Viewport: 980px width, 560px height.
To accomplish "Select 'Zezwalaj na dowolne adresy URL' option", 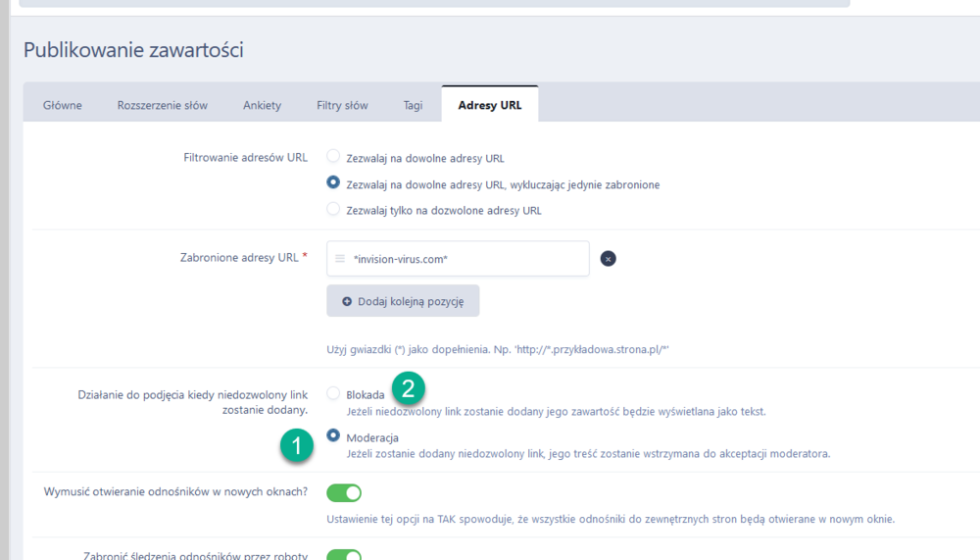I will coord(333,157).
